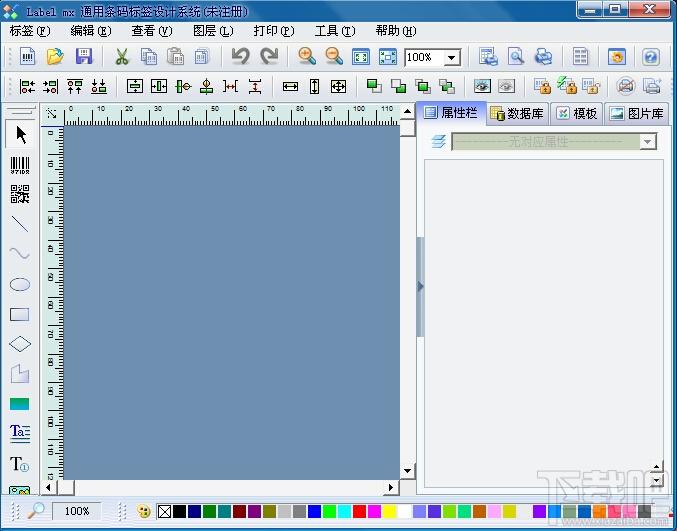Click the zoom in magnifier icon
Viewport: 677px width, 531px height.
point(307,57)
